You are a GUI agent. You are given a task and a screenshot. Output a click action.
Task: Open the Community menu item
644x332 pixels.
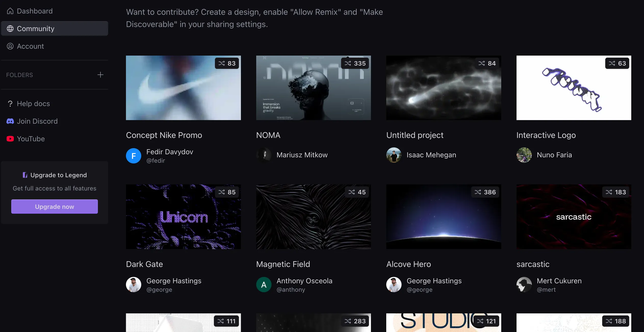pos(36,29)
